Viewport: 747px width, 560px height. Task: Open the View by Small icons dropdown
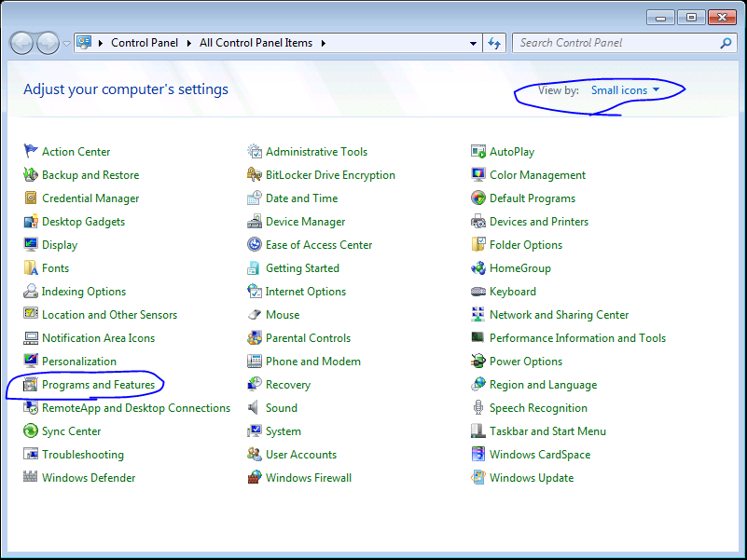[625, 90]
